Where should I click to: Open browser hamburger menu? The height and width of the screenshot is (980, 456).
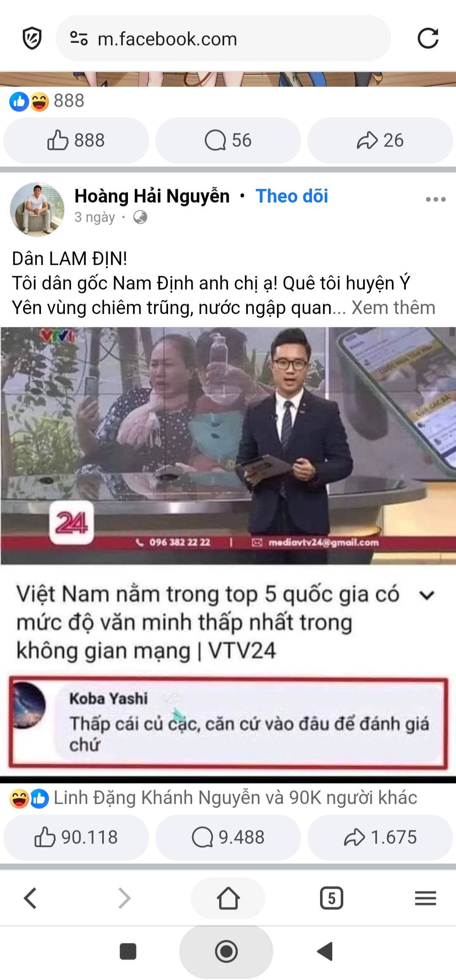point(425,898)
